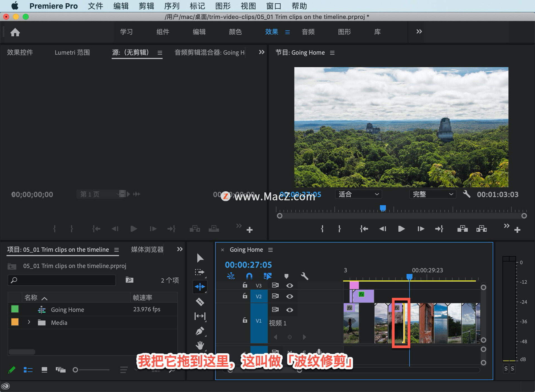Click the Home icon
This screenshot has height=392, width=535.
(15, 32)
